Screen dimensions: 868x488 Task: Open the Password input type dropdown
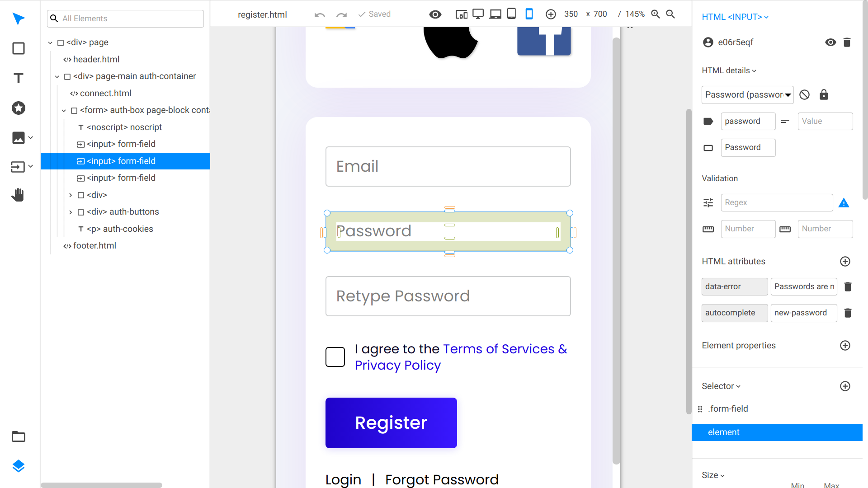point(747,95)
